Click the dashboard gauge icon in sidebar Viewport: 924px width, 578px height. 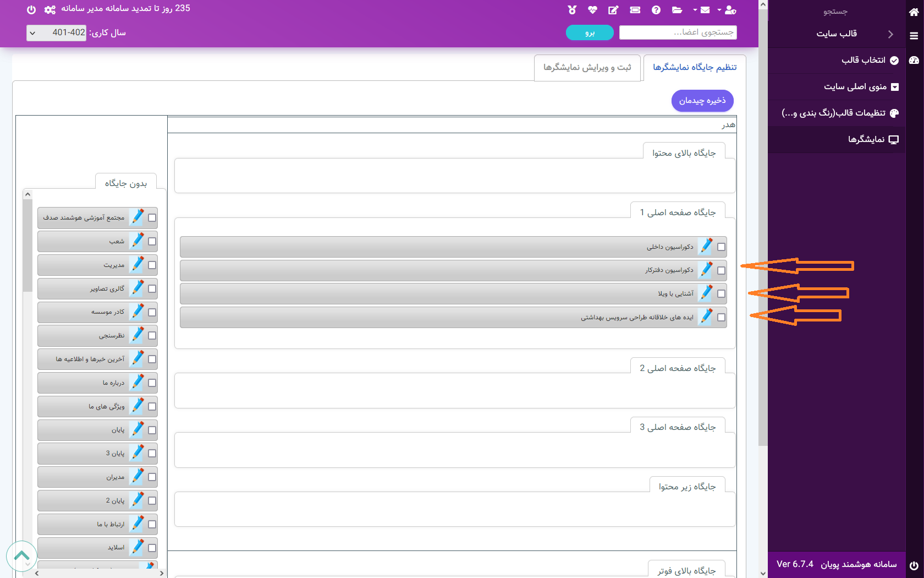click(914, 60)
